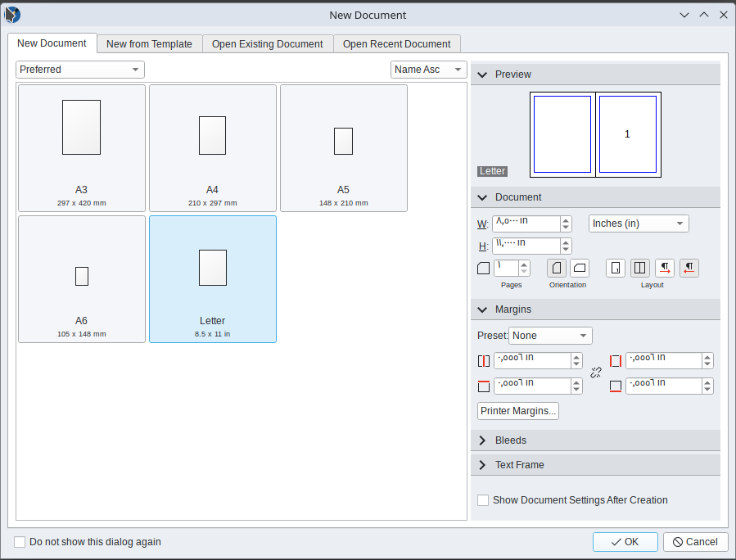Screen dimensions: 736x560
Task: Select portrait page orientation
Action: [x=557, y=269]
